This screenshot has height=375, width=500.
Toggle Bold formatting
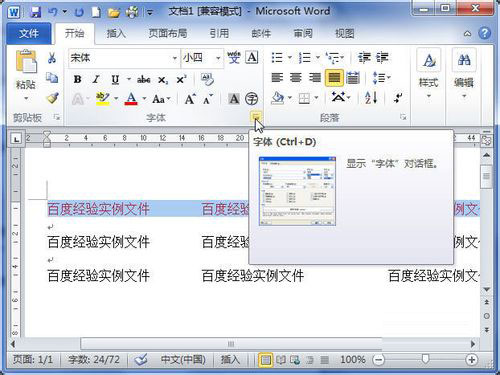click(77, 80)
